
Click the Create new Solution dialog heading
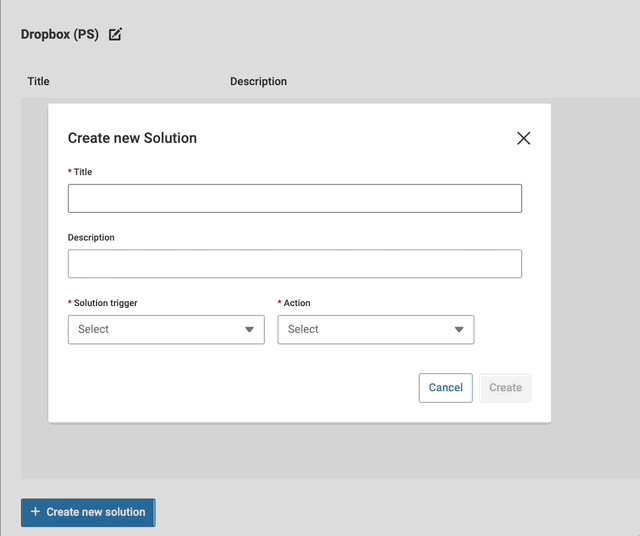132,138
